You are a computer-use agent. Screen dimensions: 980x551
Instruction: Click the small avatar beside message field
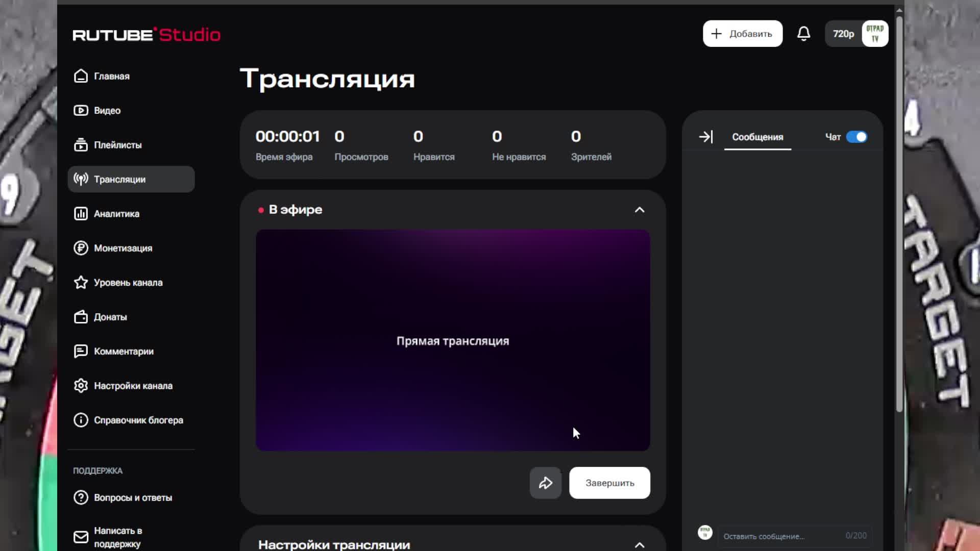pos(705,533)
